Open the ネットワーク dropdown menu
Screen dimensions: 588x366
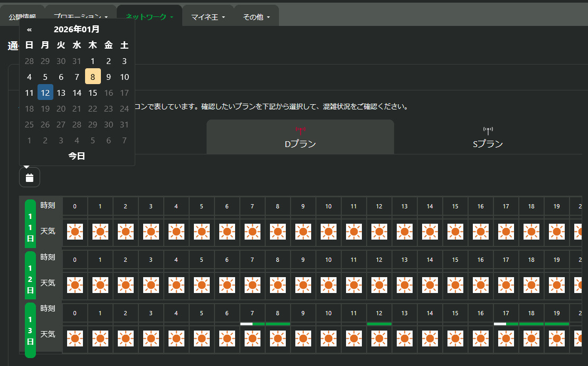point(150,17)
